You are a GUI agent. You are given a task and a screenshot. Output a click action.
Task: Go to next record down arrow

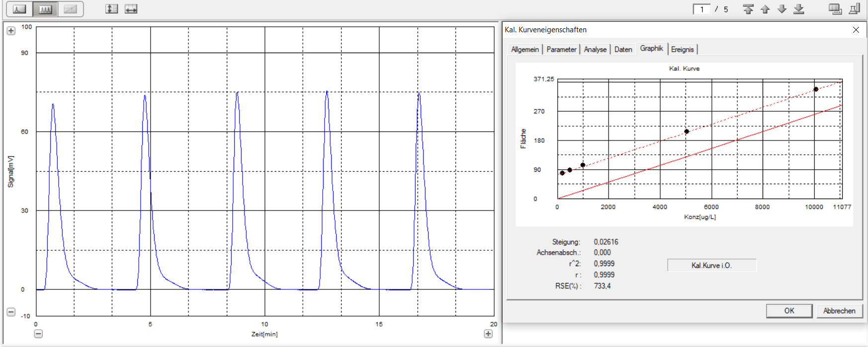(782, 9)
